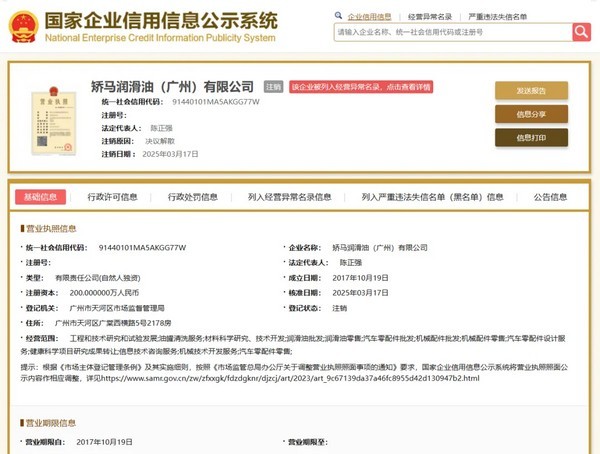Open the 列入严重违法失信名单（黑名单）信息 tab
This screenshot has width=600, height=454.
(x=432, y=197)
